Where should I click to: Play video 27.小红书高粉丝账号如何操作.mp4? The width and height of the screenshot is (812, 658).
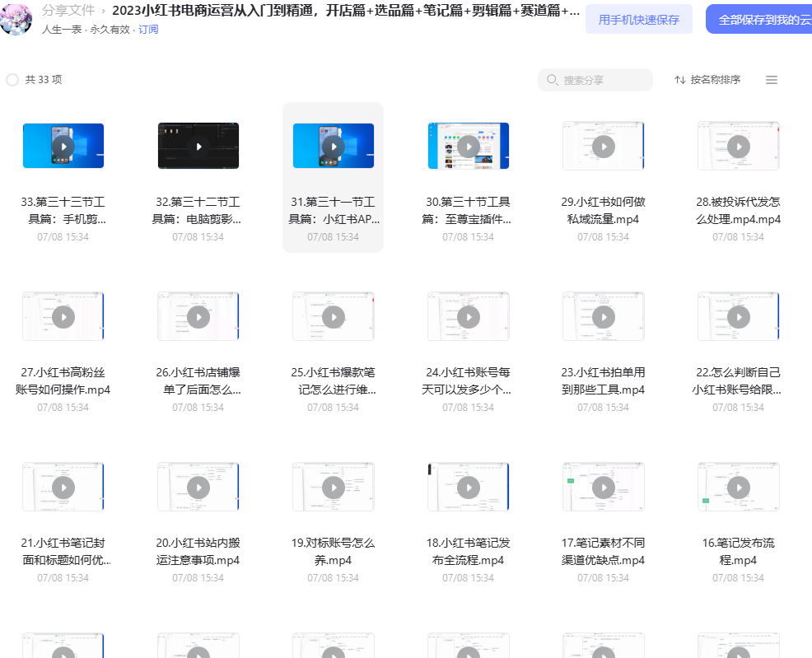pos(63,316)
